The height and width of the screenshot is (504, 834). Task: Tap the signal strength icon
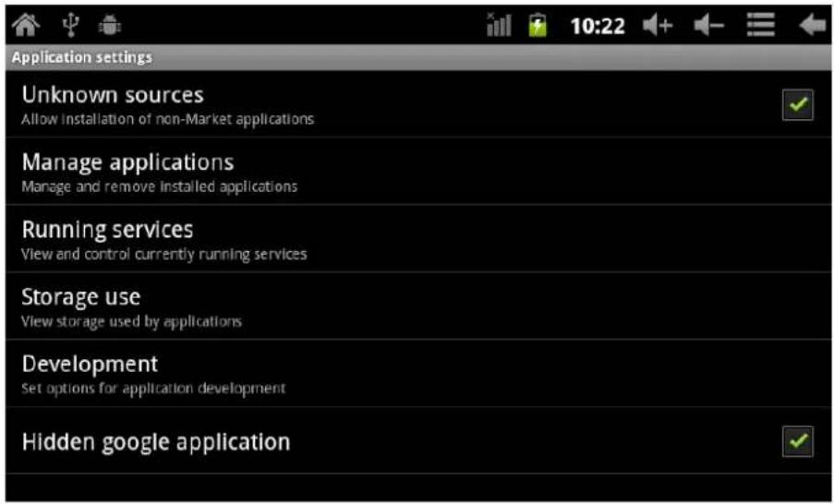(499, 25)
